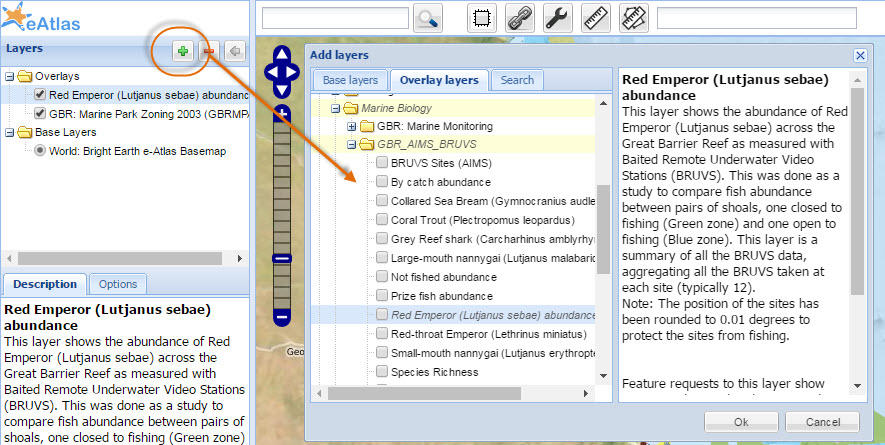Collapse the Base Layers folder in tree
The height and width of the screenshot is (445, 885).
pos(9,132)
